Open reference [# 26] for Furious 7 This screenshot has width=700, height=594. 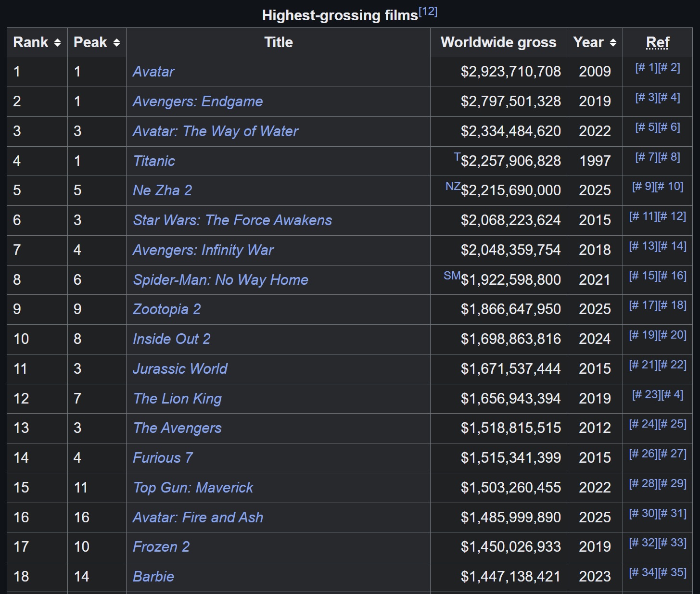coord(643,454)
